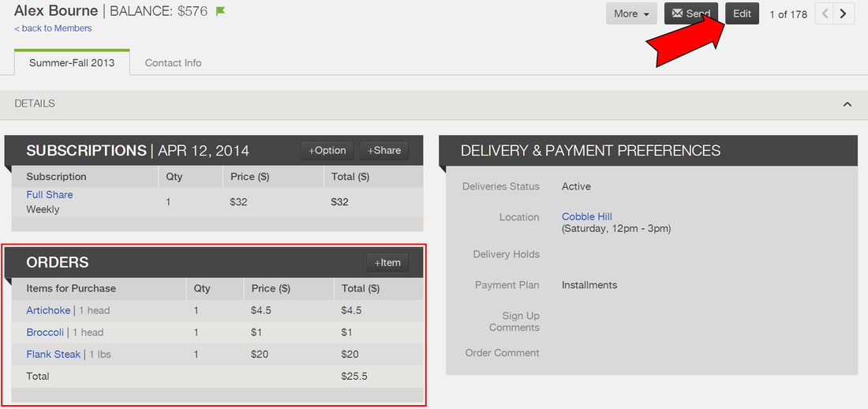Open the Flank Steak item link
Viewport: 868px width, 409px height.
(x=53, y=355)
